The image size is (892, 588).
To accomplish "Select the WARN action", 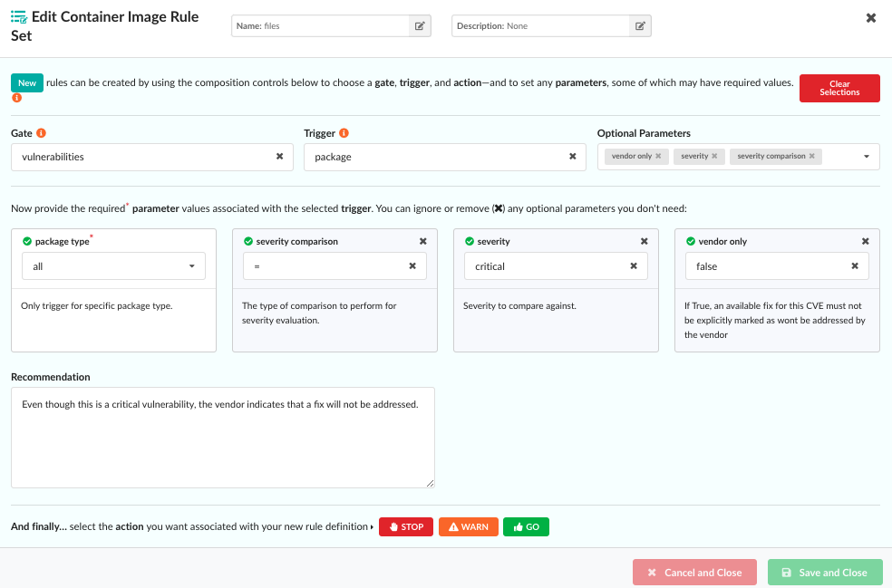I will tap(468, 526).
